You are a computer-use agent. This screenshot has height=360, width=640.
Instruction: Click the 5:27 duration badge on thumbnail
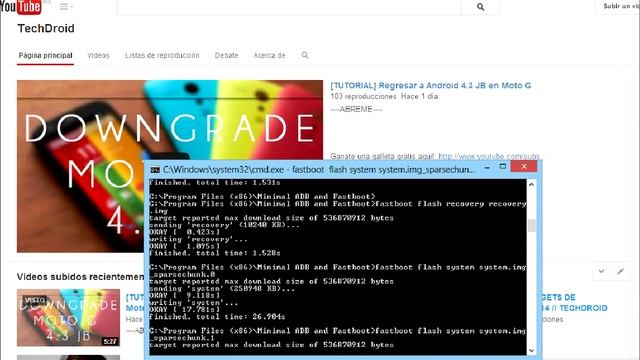[x=110, y=342]
